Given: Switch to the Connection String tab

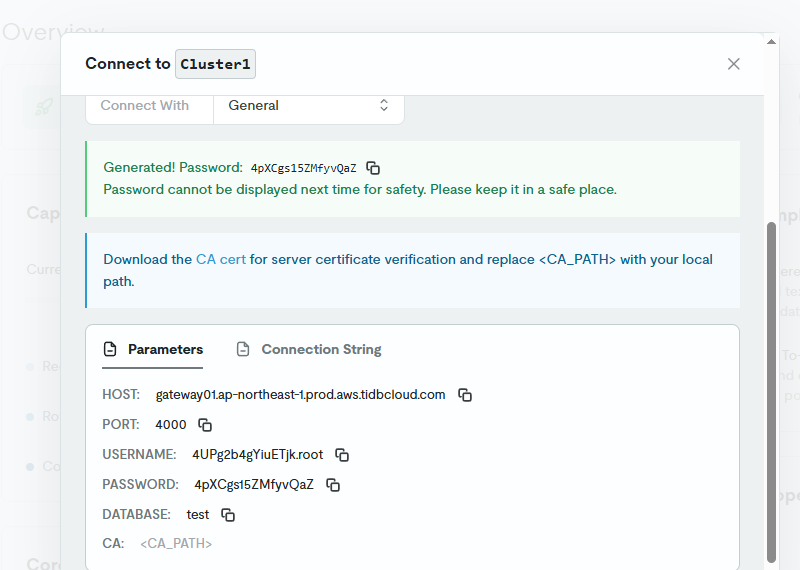Looking at the screenshot, I should coord(321,350).
